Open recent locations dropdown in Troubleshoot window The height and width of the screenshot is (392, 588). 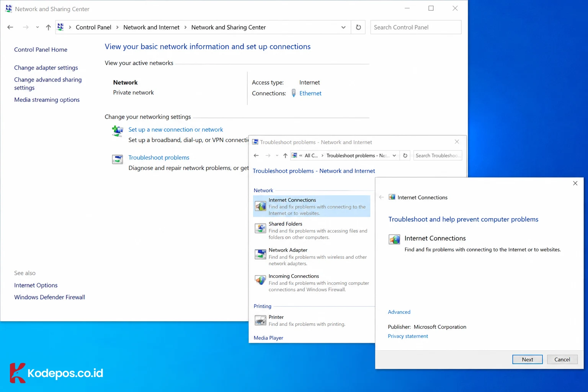click(x=277, y=155)
